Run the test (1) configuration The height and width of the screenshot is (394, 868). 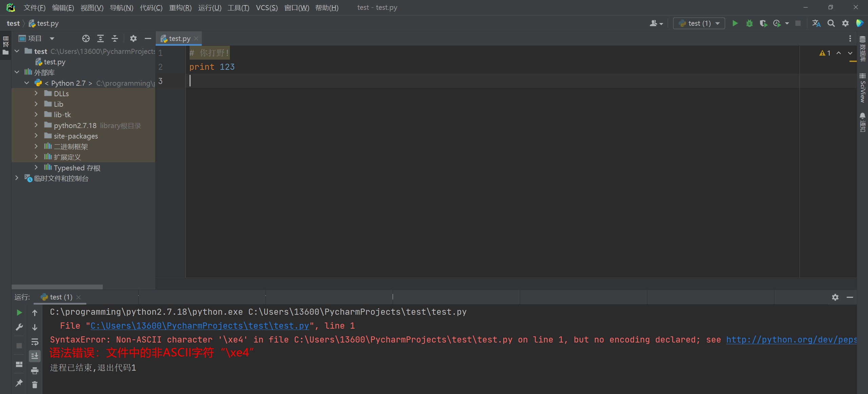(x=735, y=23)
